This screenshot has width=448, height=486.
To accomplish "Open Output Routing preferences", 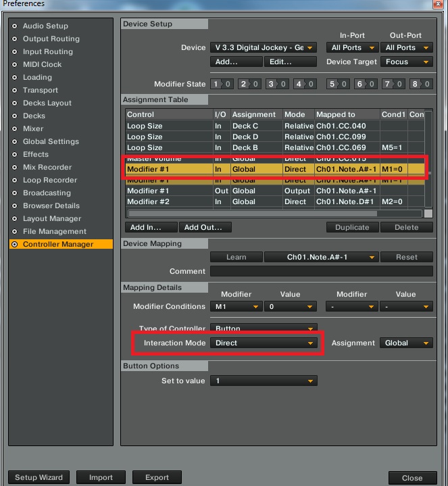I will 51,39.
